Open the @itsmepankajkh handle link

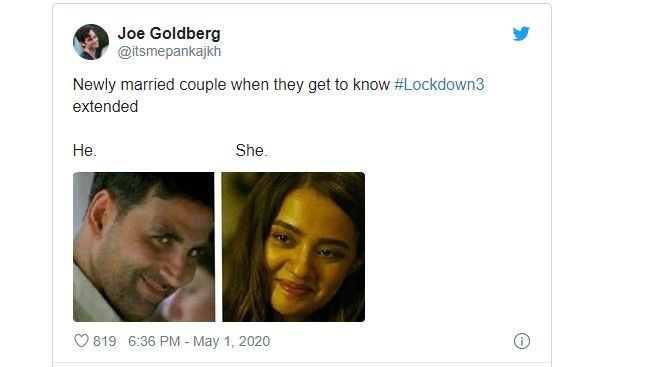(169, 51)
